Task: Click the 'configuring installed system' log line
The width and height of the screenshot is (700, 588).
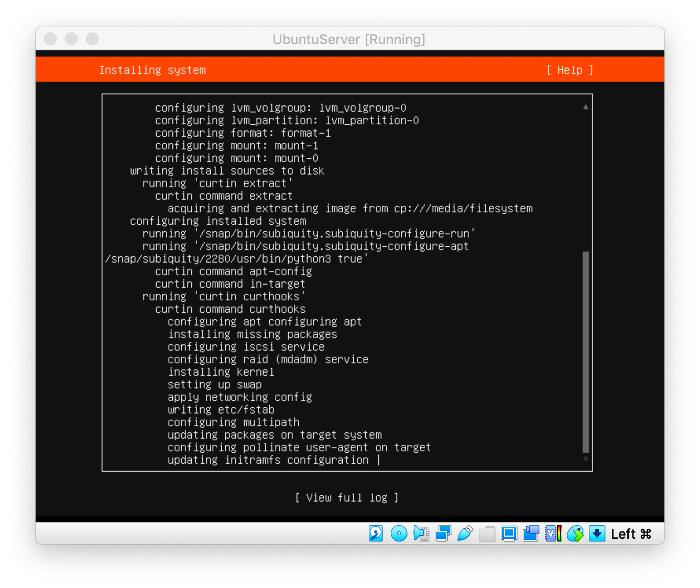Action: (x=218, y=221)
